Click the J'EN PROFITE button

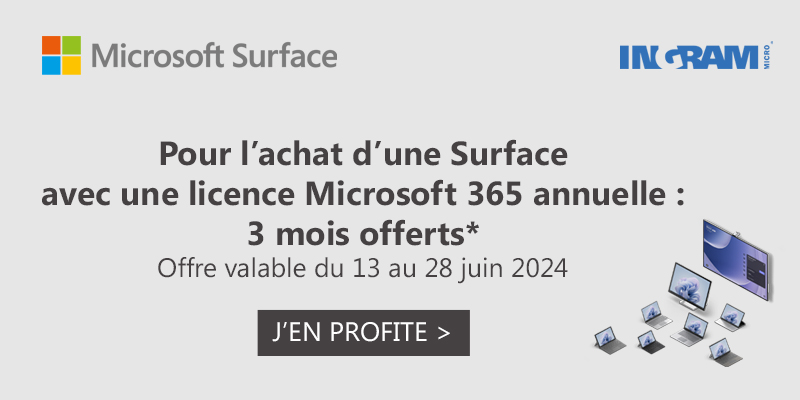tap(363, 333)
